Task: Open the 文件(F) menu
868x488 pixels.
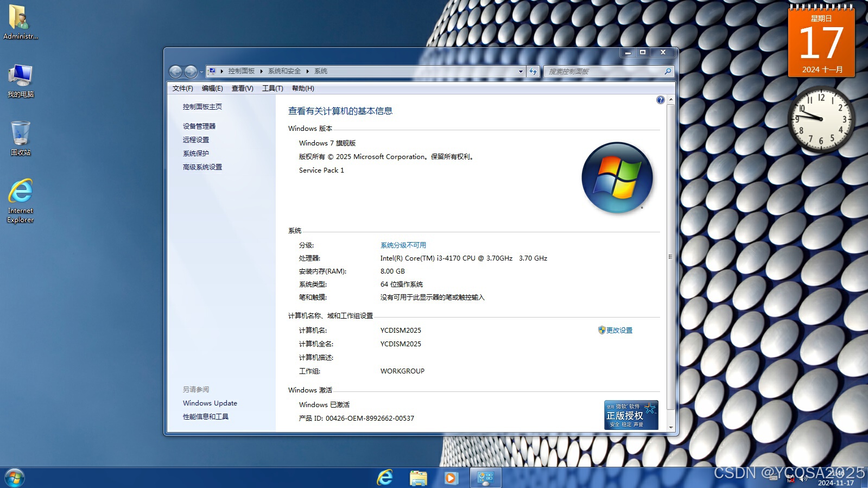Action: coord(183,88)
